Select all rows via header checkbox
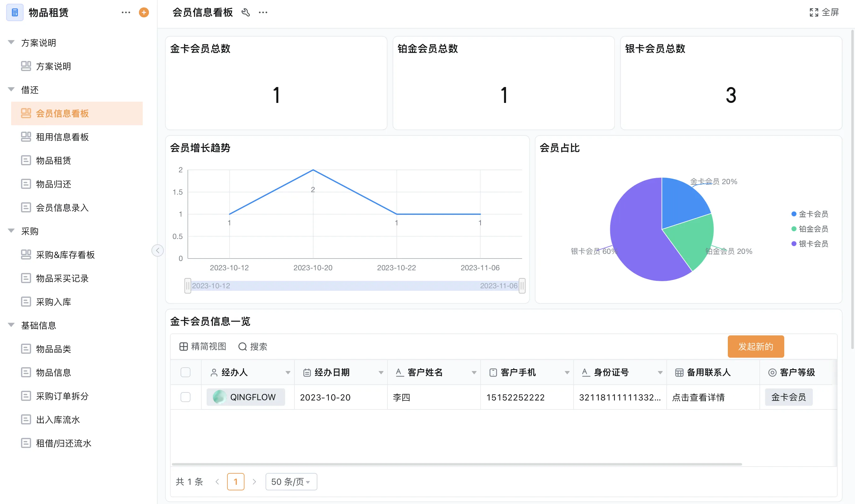 (186, 372)
